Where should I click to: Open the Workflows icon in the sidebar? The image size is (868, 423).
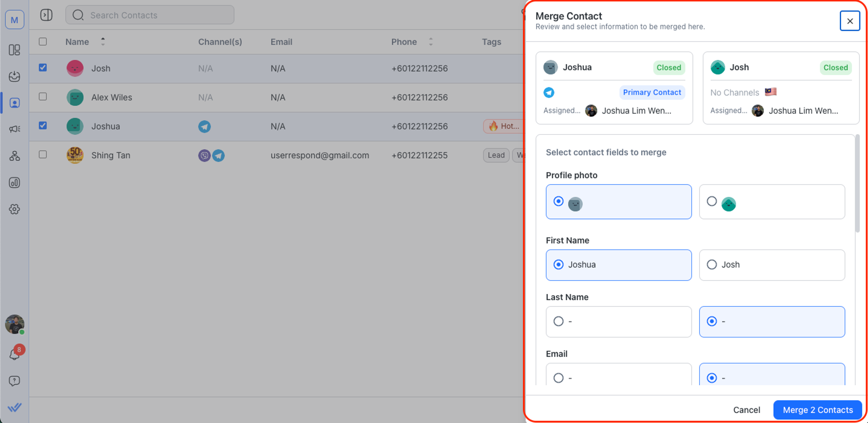[14, 156]
